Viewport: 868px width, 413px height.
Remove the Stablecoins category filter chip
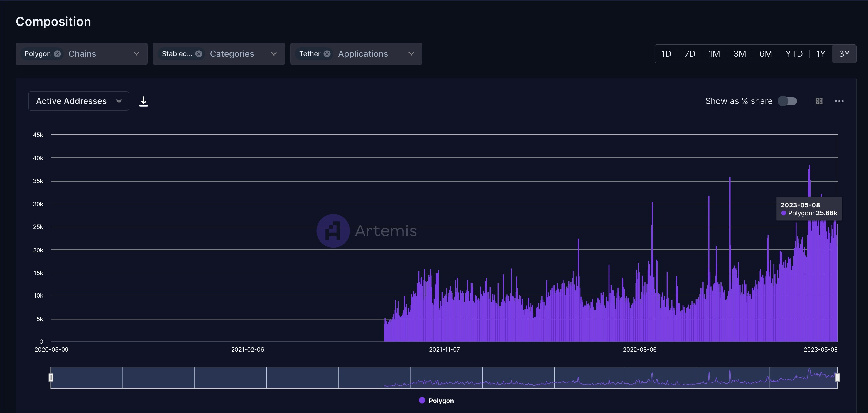tap(199, 54)
